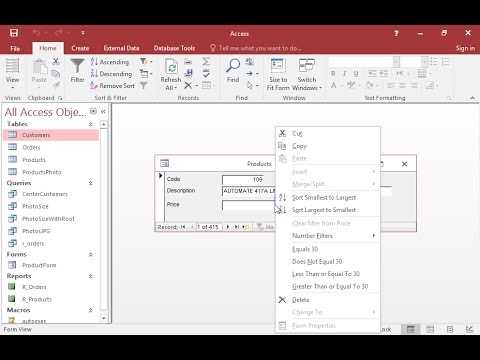Collapse the Macros group
This screenshot has width=480, height=360.
click(90, 310)
